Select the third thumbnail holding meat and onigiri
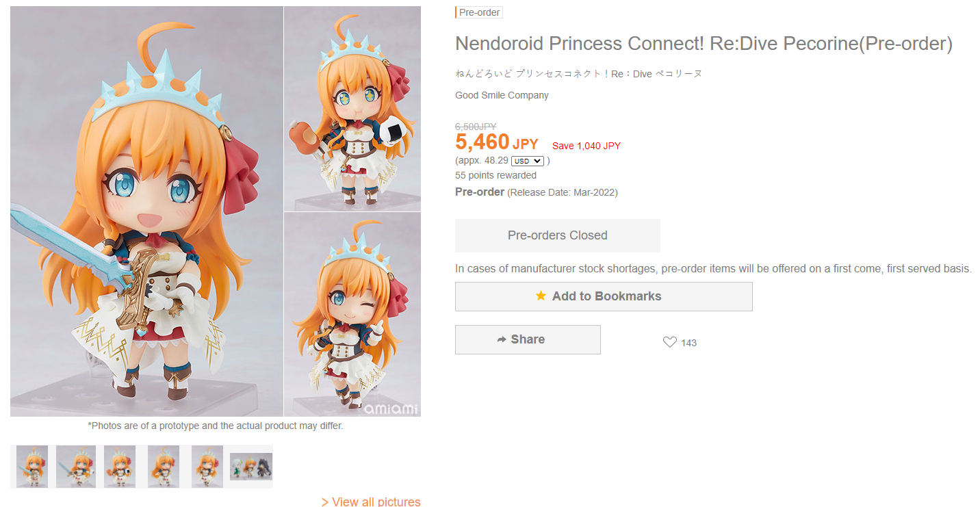Image resolution: width=980 pixels, height=507 pixels. click(x=120, y=467)
